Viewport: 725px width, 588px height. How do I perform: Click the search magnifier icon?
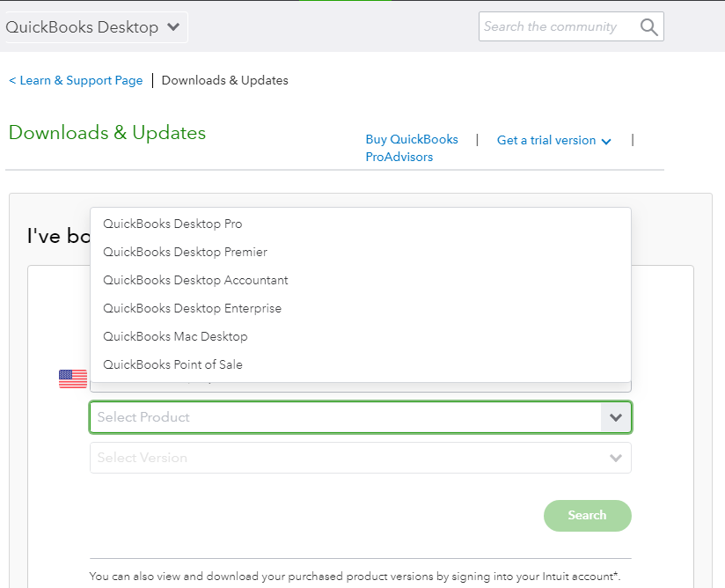tap(648, 27)
